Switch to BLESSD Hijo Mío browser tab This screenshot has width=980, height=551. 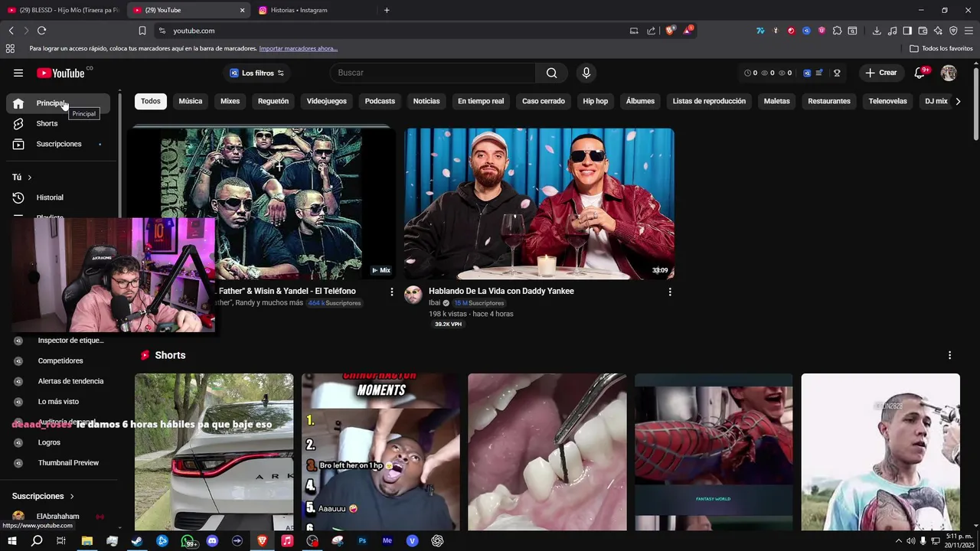click(x=63, y=10)
